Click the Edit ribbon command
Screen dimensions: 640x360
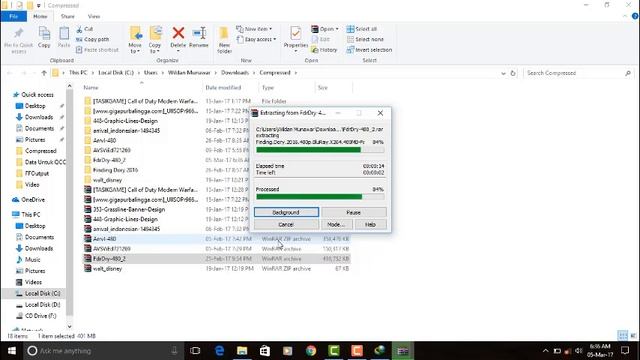coord(321,39)
